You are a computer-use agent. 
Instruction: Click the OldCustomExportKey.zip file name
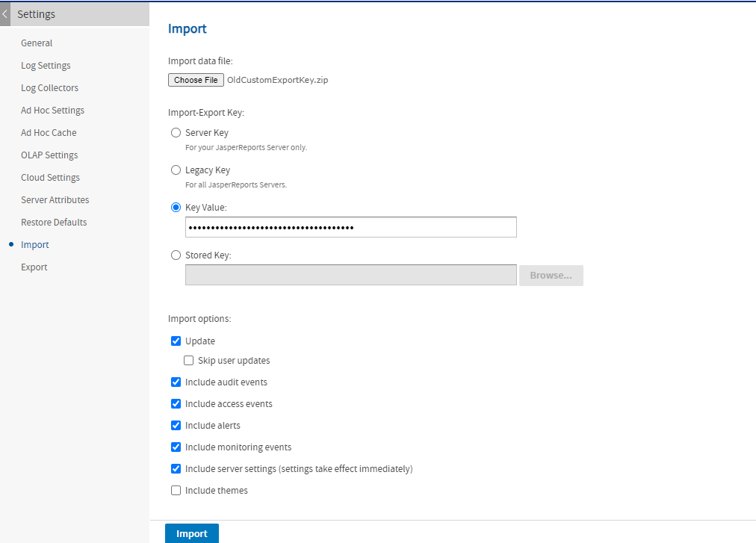(278, 80)
